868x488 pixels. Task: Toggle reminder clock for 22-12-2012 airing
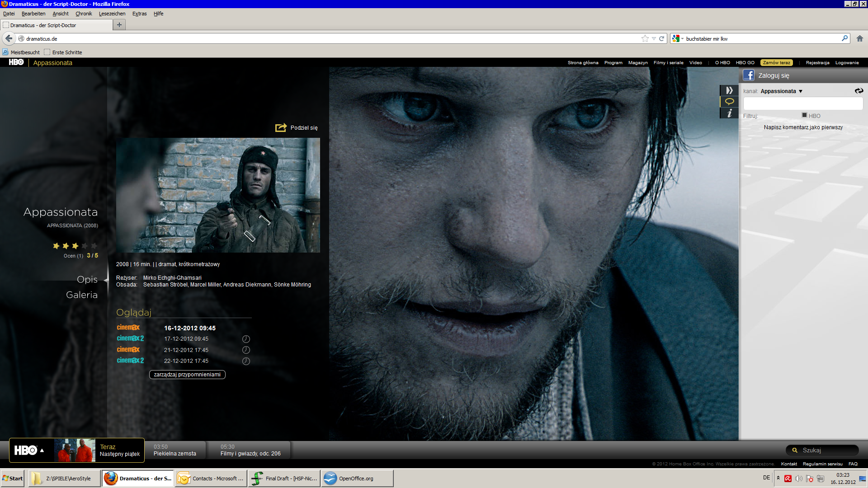(246, 361)
